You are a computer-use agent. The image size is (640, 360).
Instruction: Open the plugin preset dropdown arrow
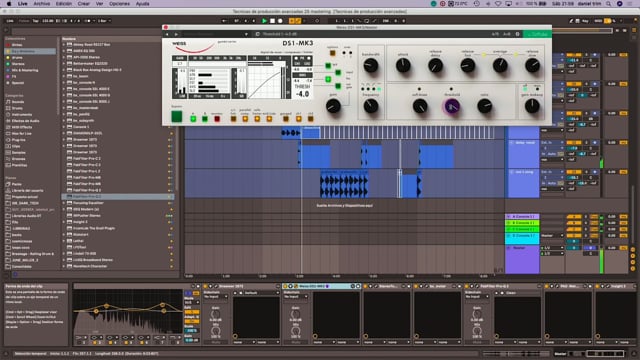[246, 34]
